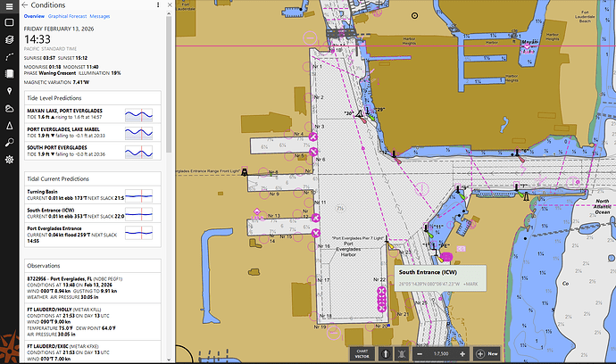Zoom out with the minus scale button
This screenshot has width=616, height=364.
[x=420, y=352]
